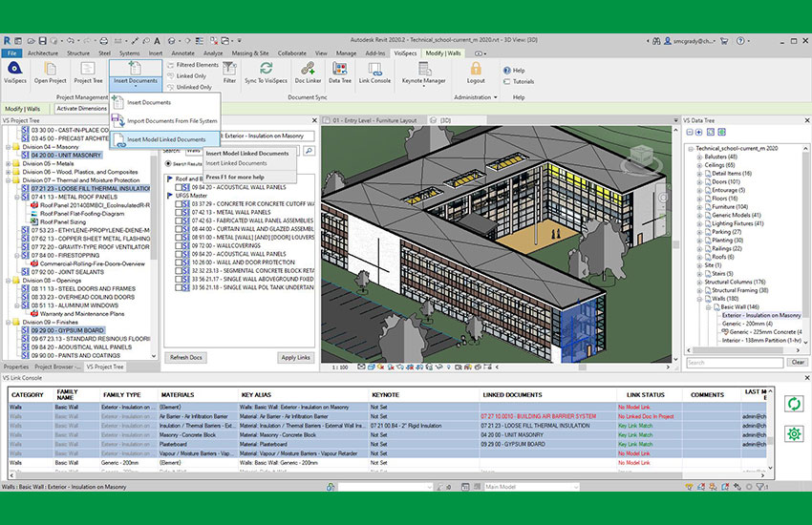Expand Structural Columns (176) node

[x=699, y=283]
